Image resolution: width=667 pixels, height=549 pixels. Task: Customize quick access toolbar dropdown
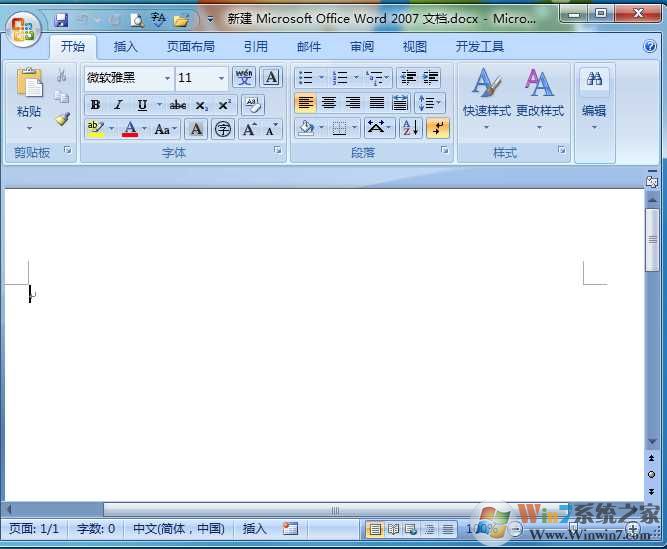210,20
